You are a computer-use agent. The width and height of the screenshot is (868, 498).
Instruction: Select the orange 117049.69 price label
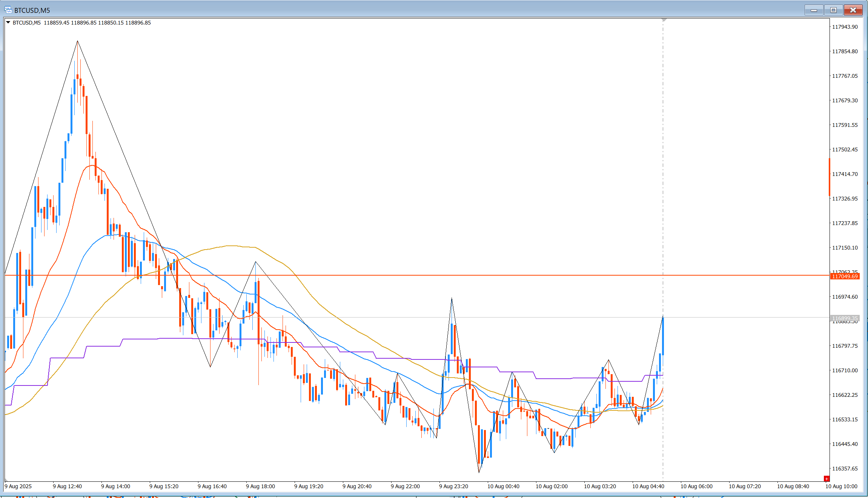click(845, 276)
